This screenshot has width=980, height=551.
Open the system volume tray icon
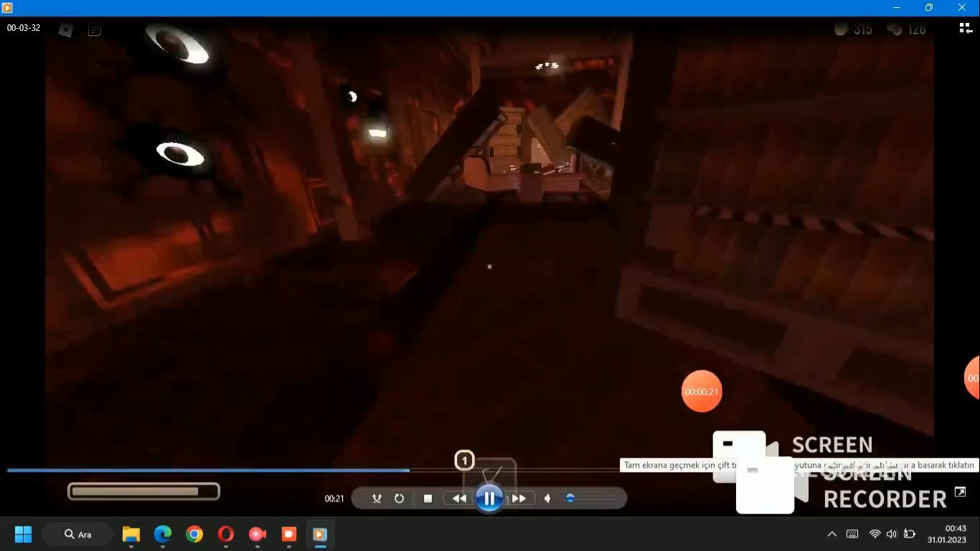point(892,534)
